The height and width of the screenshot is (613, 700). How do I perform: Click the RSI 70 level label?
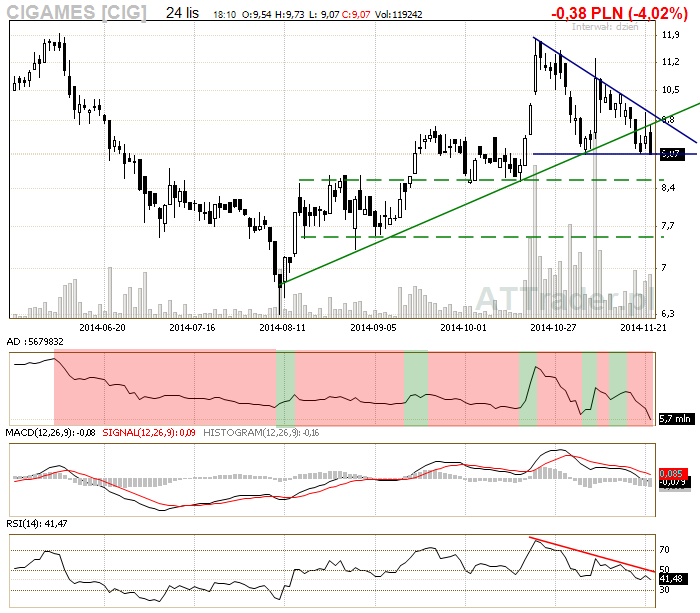(664, 550)
